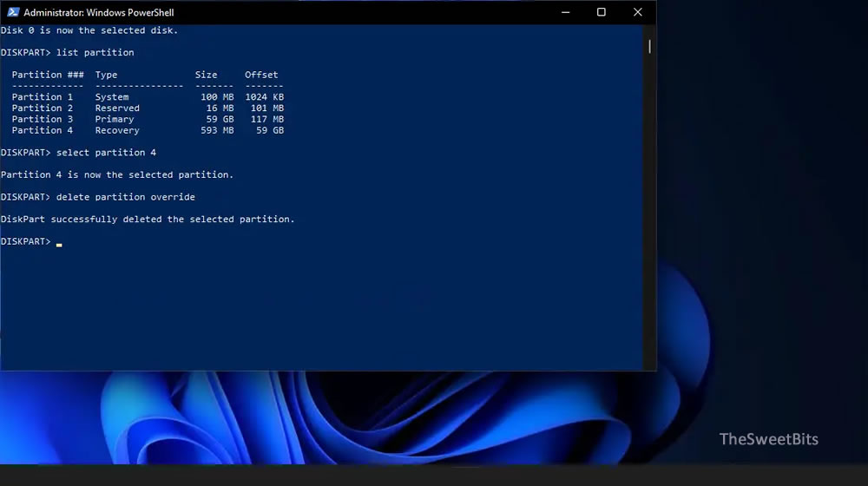The height and width of the screenshot is (486, 868).
Task: Click the vertical scrollbar thumb in PowerShell
Action: (649, 47)
